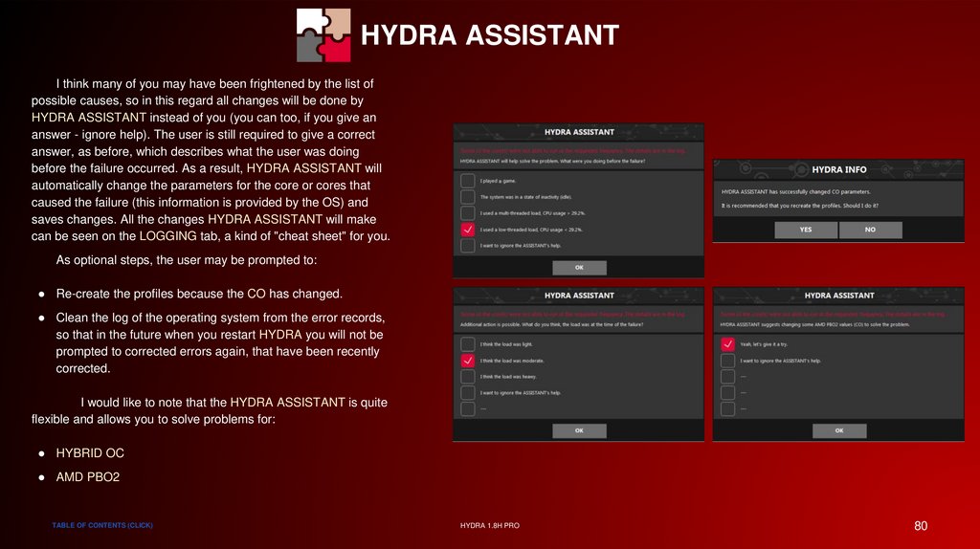Click the title bar of the "before the failure" dialog
This screenshot has height=549, width=980.
pyautogui.click(x=579, y=132)
